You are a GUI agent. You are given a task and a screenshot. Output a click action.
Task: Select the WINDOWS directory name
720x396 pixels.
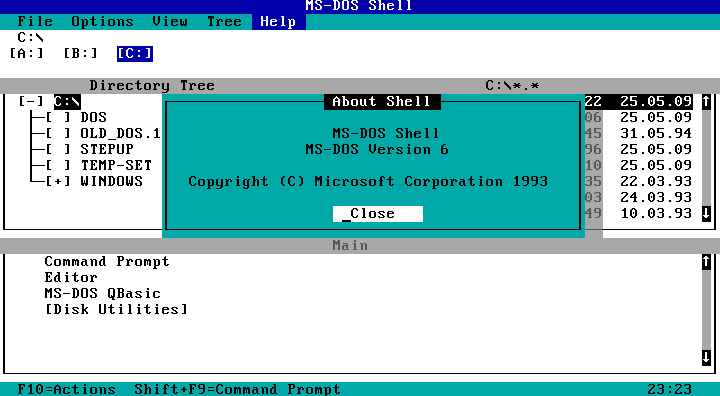click(x=112, y=181)
